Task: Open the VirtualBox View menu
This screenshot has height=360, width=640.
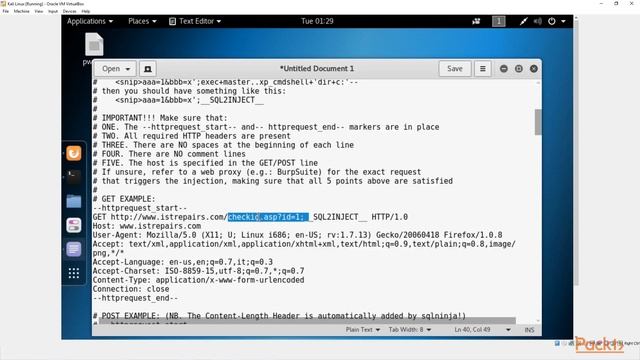Action: [38, 11]
